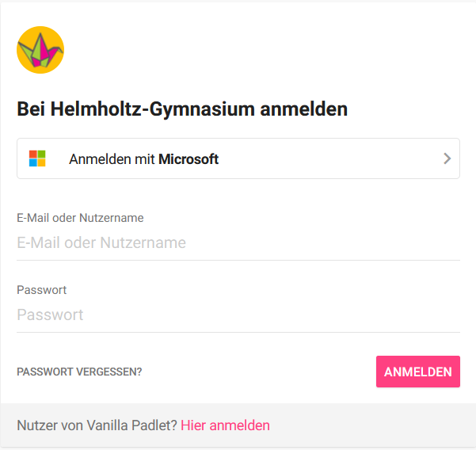Screen dimensions: 476x450
Task: Focus the E-Mail oder Nutzername input field
Action: 238,243
